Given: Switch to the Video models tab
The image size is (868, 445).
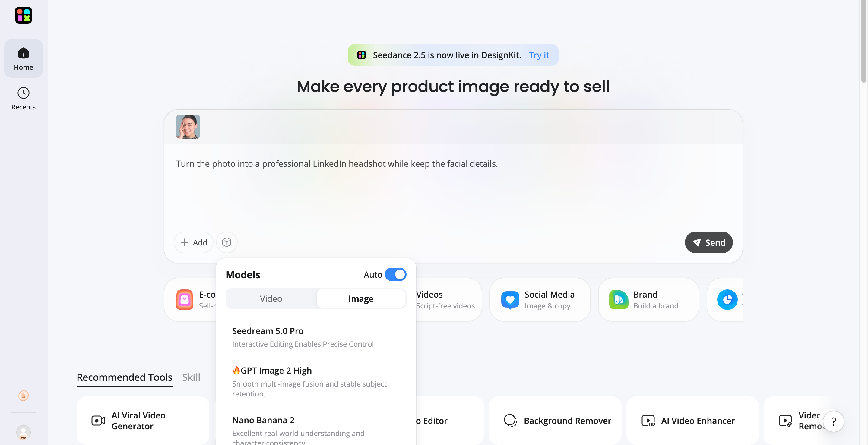Looking at the screenshot, I should [271, 299].
